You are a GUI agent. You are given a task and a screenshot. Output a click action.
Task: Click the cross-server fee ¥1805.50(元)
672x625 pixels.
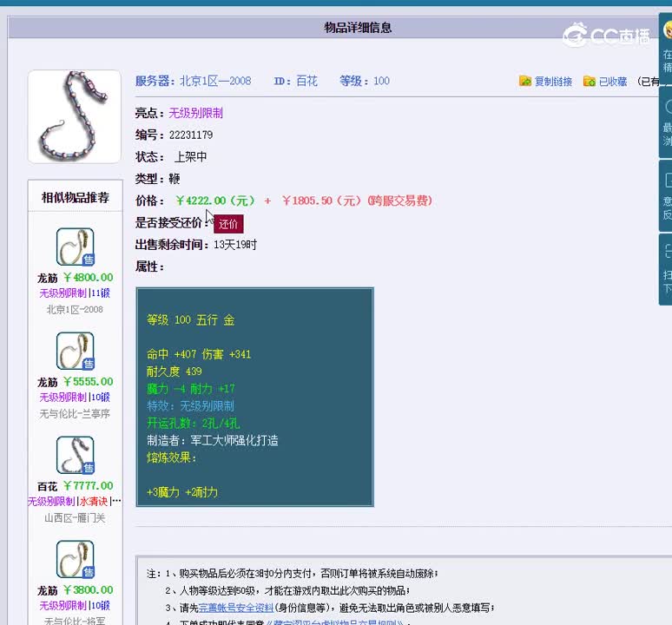tap(321, 201)
